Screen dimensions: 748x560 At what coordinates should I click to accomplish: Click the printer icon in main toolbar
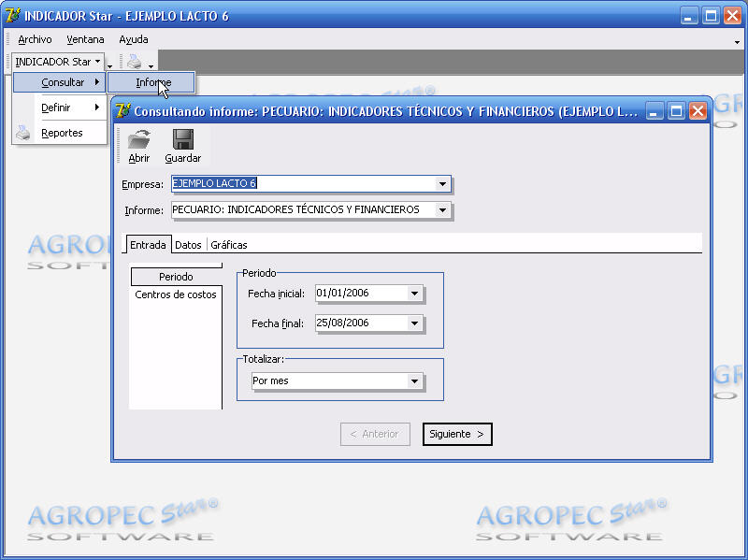(135, 62)
